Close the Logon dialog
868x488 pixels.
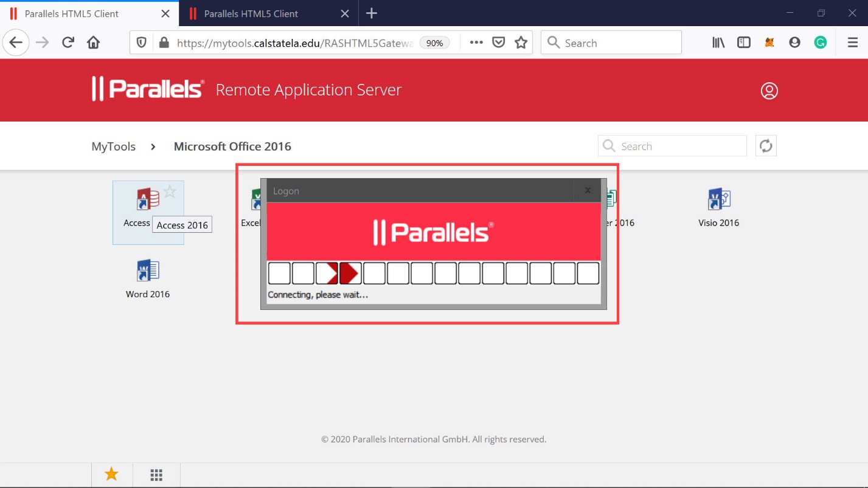(x=588, y=191)
